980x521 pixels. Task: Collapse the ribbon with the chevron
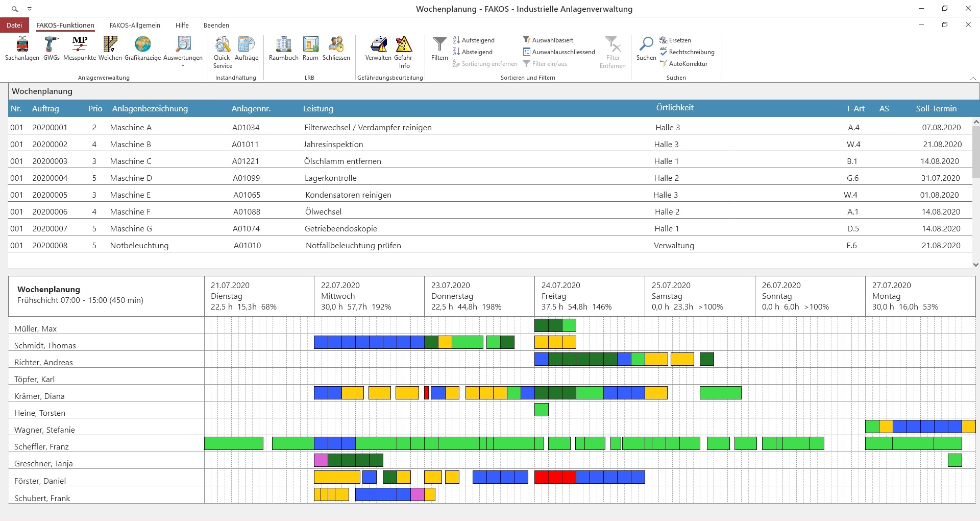pos(972,78)
